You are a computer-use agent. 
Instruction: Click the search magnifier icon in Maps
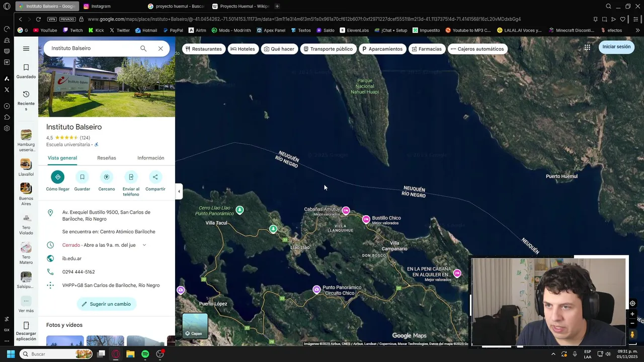(x=143, y=48)
